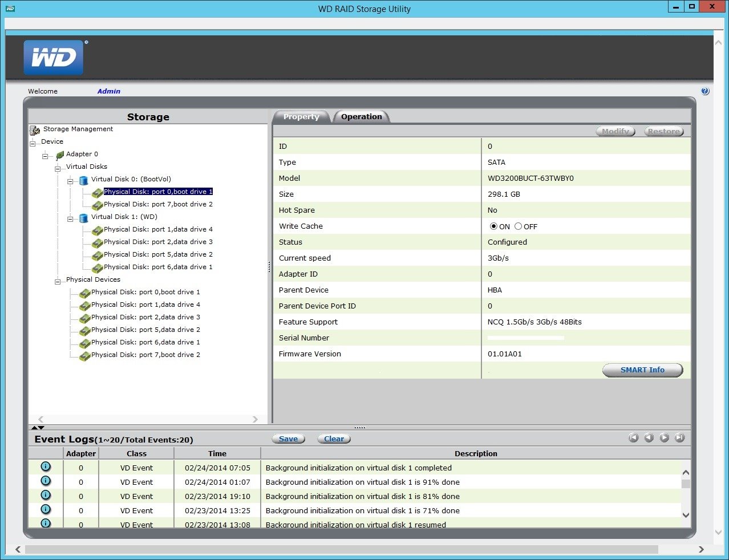Collapse Virtual Disk 0 (BootVol) node
This screenshot has width=729, height=560.
pos(70,180)
